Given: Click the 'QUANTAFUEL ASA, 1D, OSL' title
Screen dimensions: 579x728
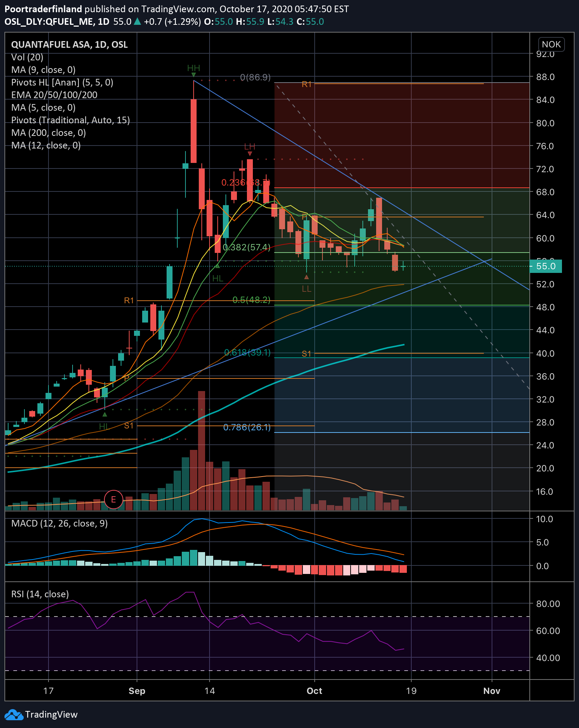Looking at the screenshot, I should [x=70, y=44].
